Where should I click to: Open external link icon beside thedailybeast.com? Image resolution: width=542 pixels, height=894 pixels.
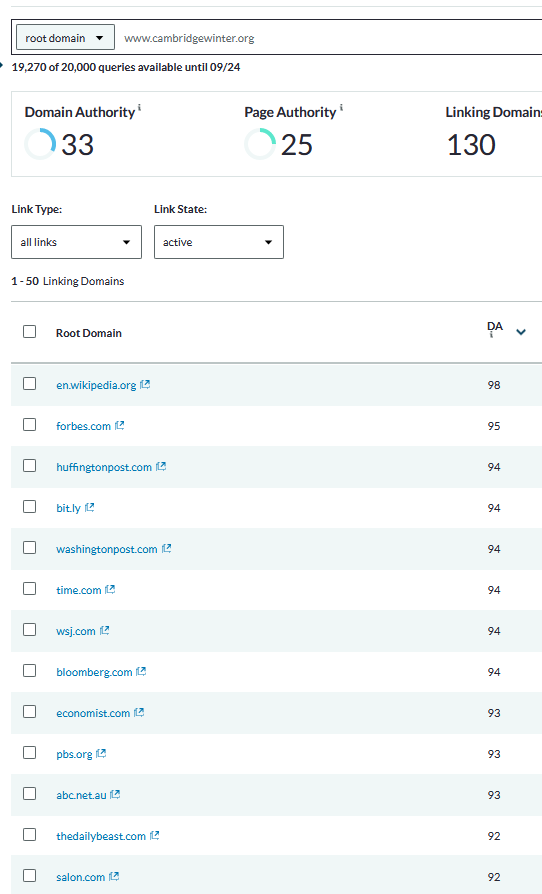[x=154, y=835]
